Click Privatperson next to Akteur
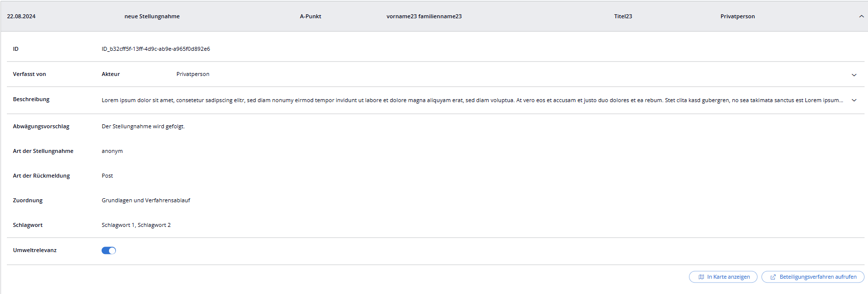Image resolution: width=868 pixels, height=294 pixels. point(193,74)
